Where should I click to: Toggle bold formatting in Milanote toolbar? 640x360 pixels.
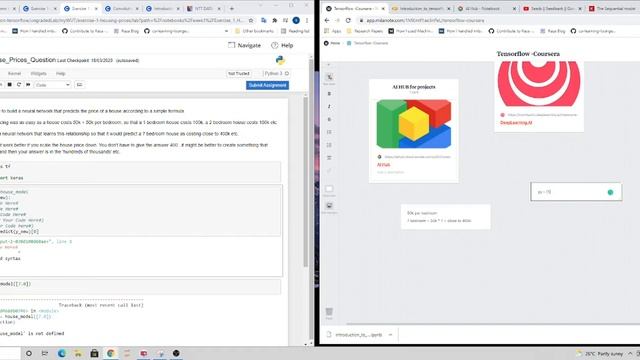(x=329, y=94)
